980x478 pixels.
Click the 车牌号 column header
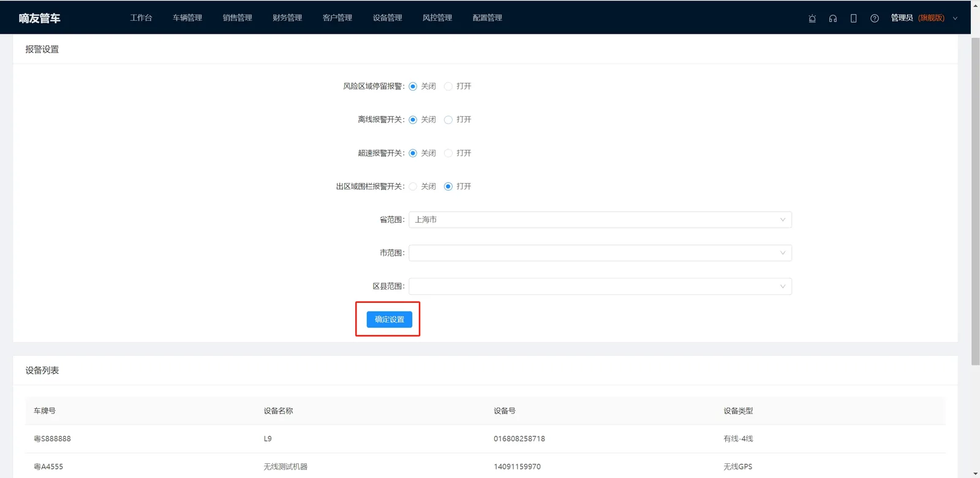[45, 411]
